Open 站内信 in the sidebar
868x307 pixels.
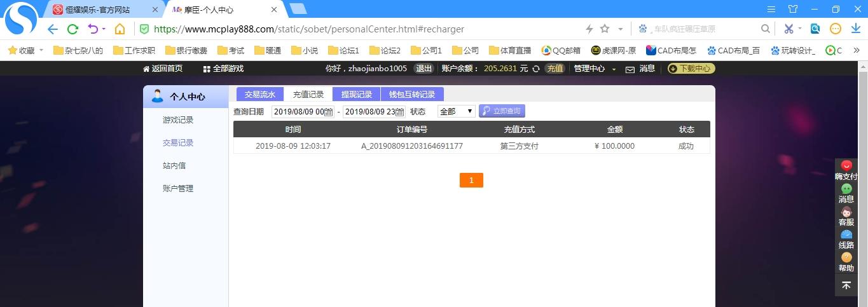[174, 166]
